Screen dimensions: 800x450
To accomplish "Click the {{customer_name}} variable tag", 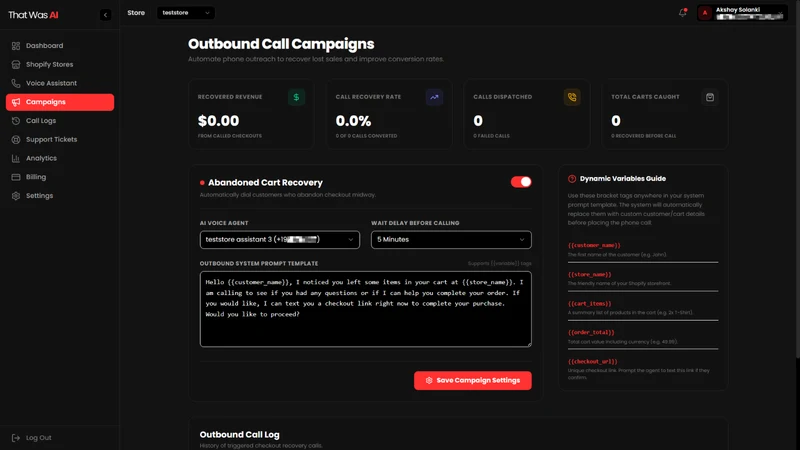I will [x=594, y=245].
